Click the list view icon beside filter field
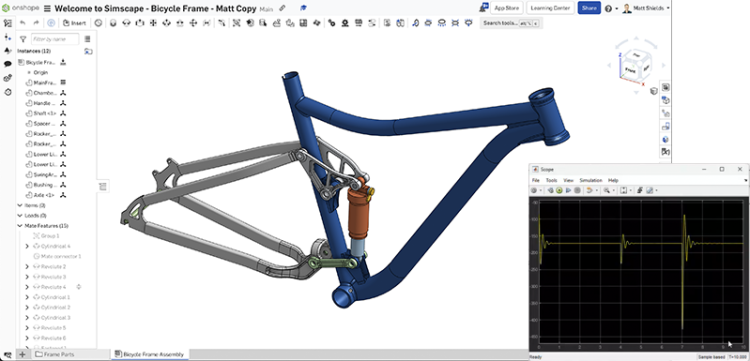This screenshot has height=361, width=750. click(x=87, y=39)
